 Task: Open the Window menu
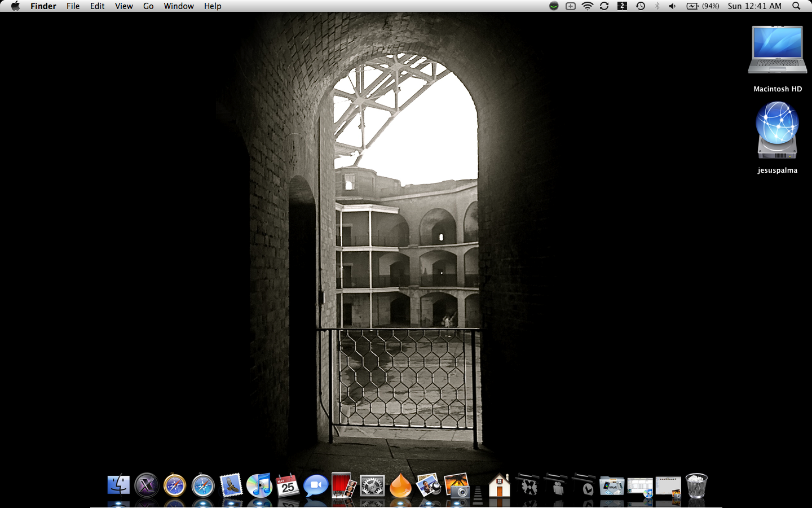coord(179,6)
